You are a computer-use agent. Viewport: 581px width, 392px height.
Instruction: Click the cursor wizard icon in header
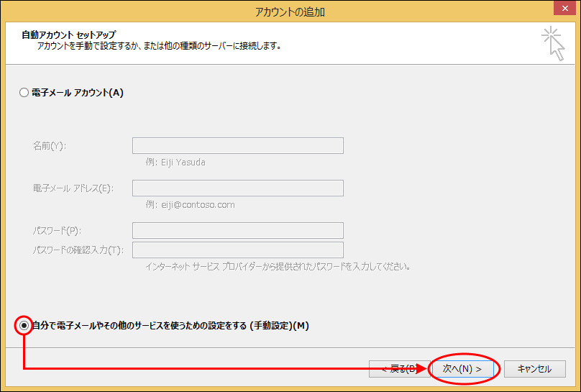pos(554,43)
